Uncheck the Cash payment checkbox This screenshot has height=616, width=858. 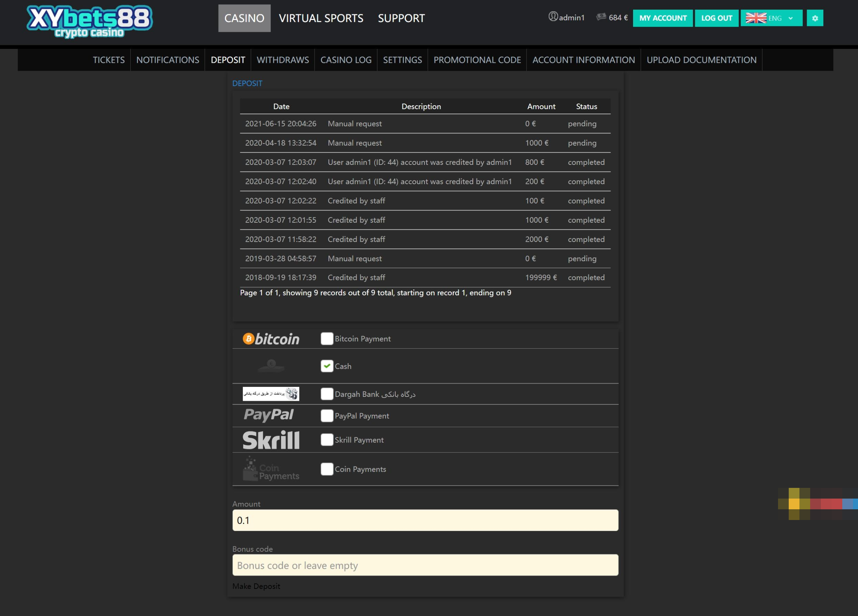[x=327, y=366]
